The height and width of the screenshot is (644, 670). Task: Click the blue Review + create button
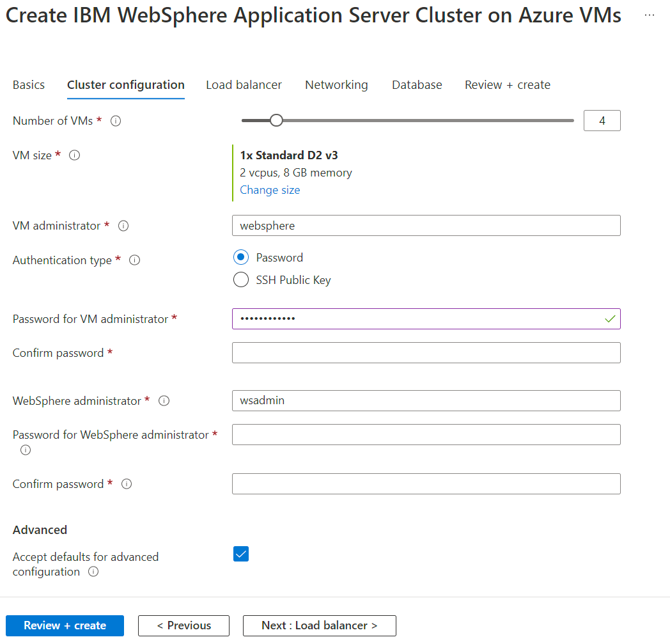(x=65, y=625)
